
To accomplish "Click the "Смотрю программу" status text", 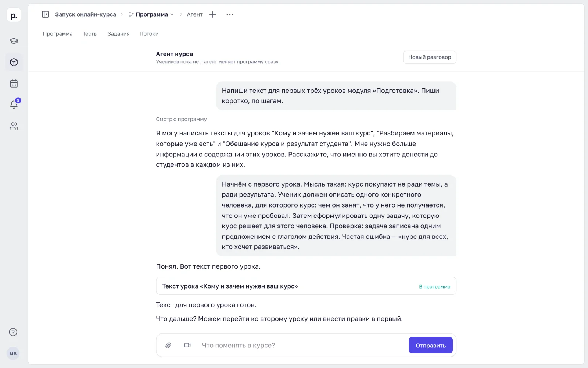I will pos(181,119).
